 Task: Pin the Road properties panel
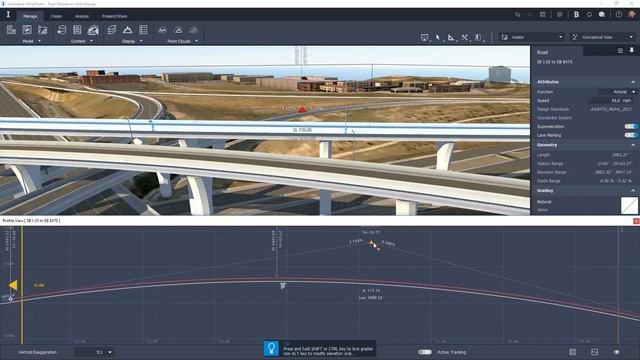pyautogui.click(x=631, y=51)
